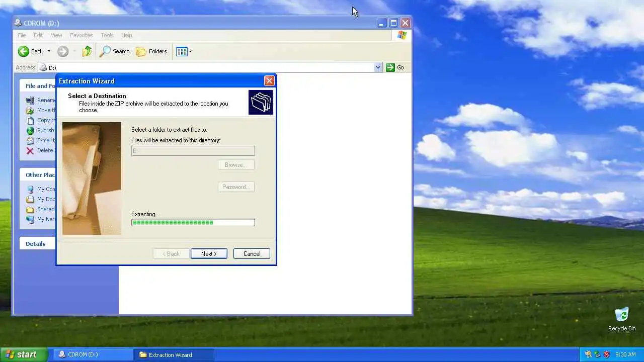Click the extraction progress bar
The width and height of the screenshot is (644, 362).
(193, 222)
